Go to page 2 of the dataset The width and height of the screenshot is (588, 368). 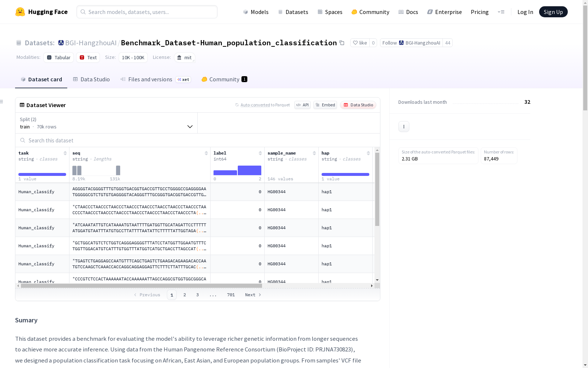coord(184,295)
